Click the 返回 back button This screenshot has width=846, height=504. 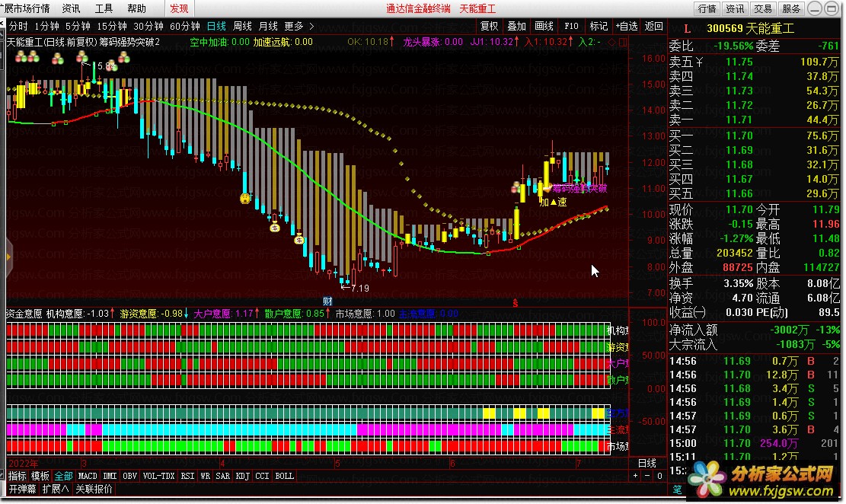tap(653, 26)
